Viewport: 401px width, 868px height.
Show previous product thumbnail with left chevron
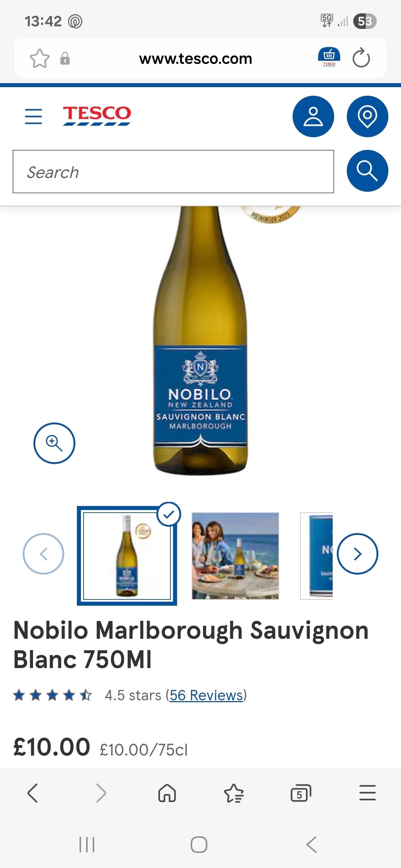coord(43,554)
